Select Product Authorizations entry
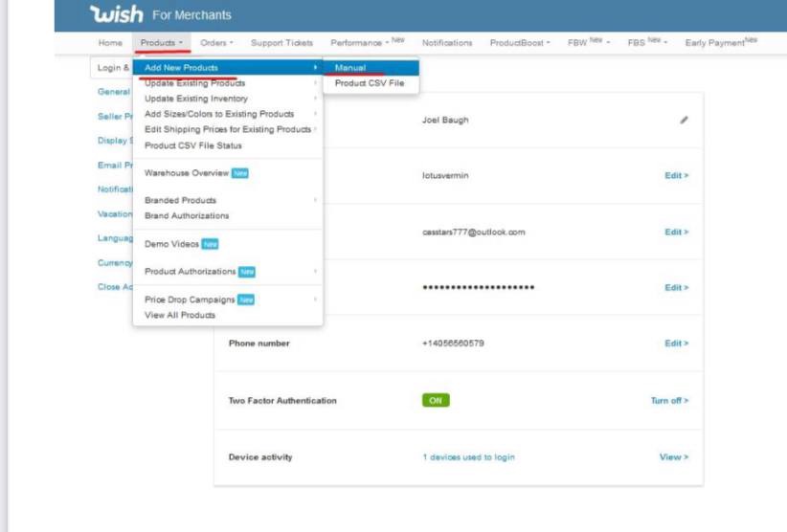 (228, 272)
